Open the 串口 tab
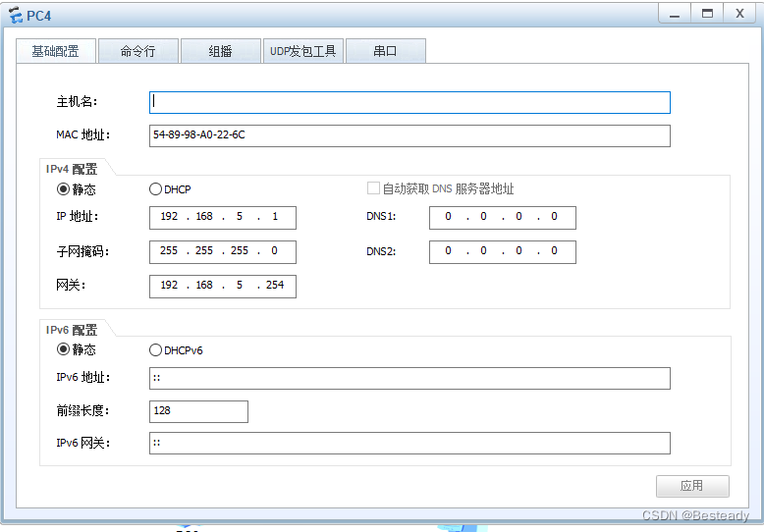This screenshot has width=764, height=532. coord(385,51)
